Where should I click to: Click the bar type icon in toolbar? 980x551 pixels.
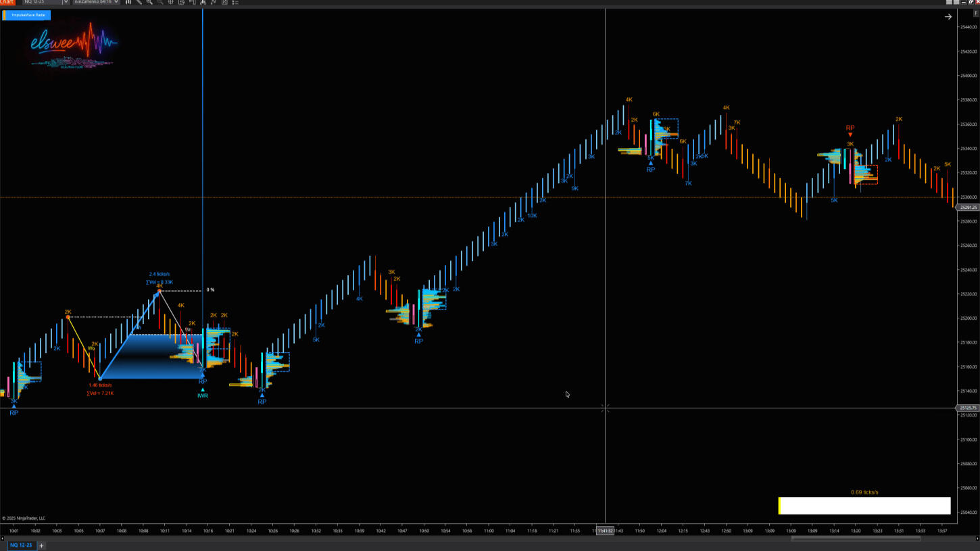(128, 2)
